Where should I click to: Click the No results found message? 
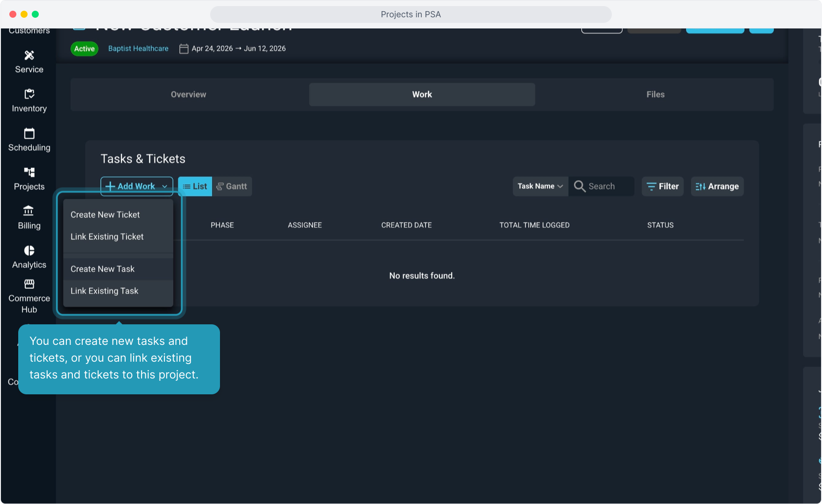(422, 276)
